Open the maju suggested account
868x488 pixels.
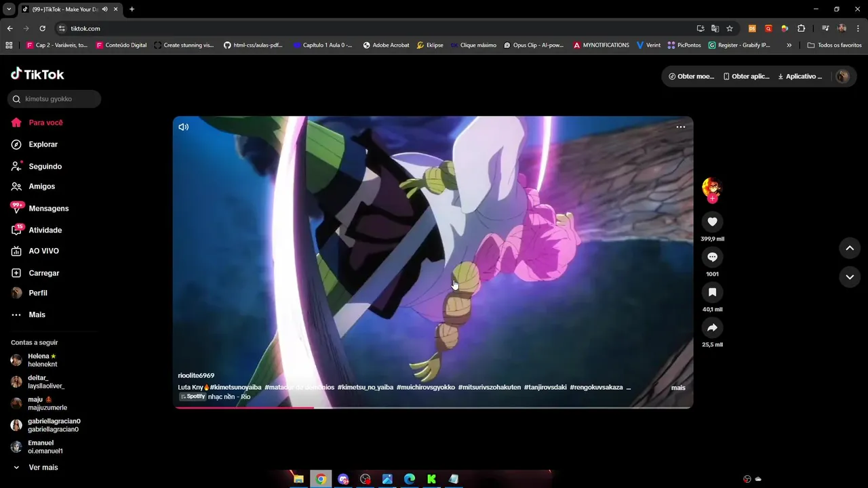click(39, 403)
